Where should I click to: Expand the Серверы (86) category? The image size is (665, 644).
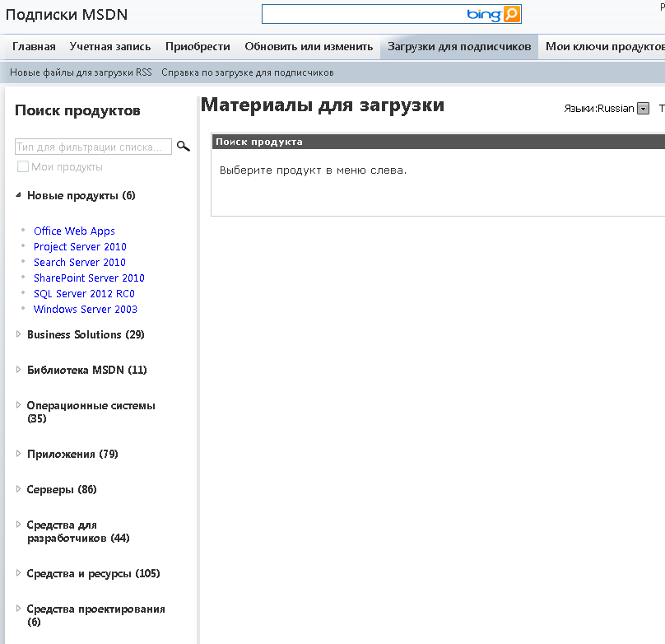pyautogui.click(x=18, y=489)
